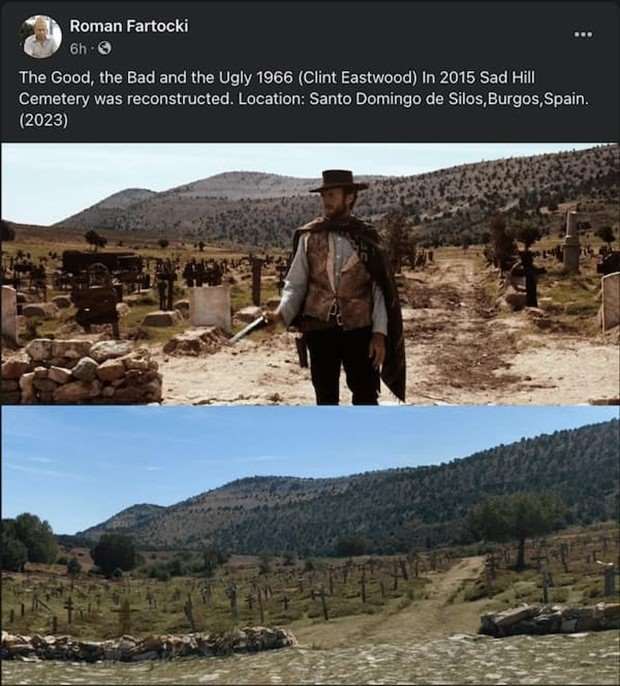Open the 2023 cemetery landscape photo
This screenshot has width=620, height=686.
[310, 545]
